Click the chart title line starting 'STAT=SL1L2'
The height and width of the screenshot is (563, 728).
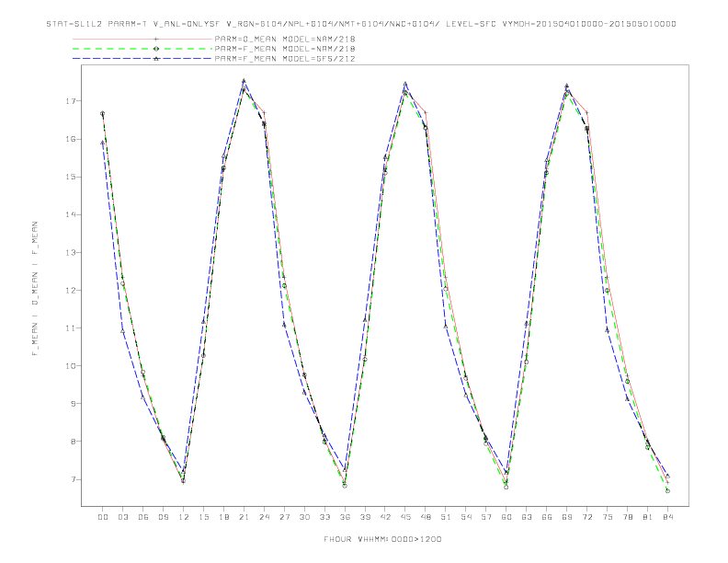click(x=361, y=24)
